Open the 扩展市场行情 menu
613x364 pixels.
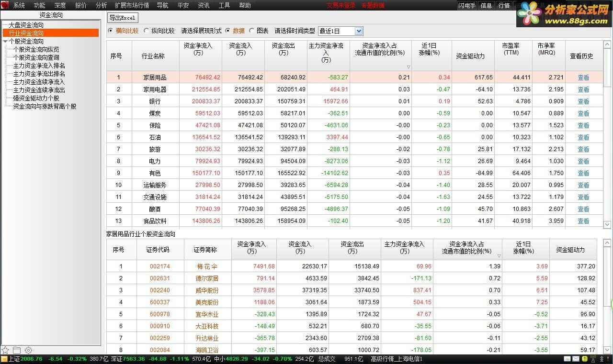click(x=132, y=6)
